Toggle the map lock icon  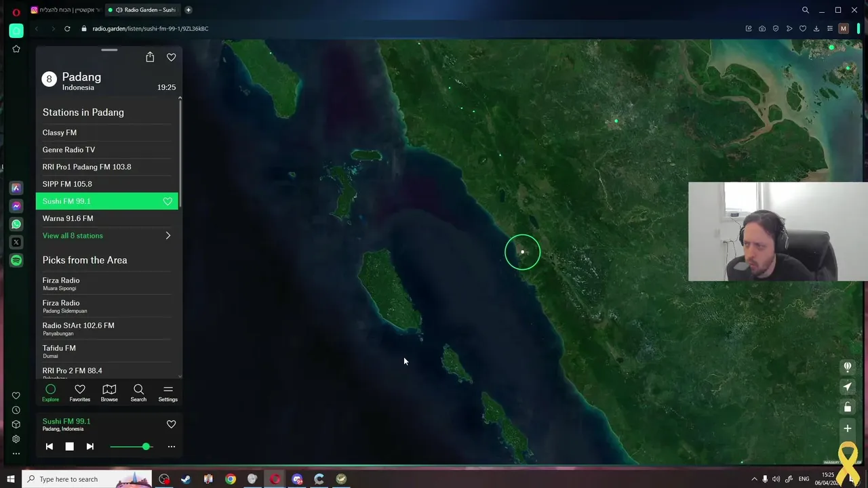click(847, 407)
